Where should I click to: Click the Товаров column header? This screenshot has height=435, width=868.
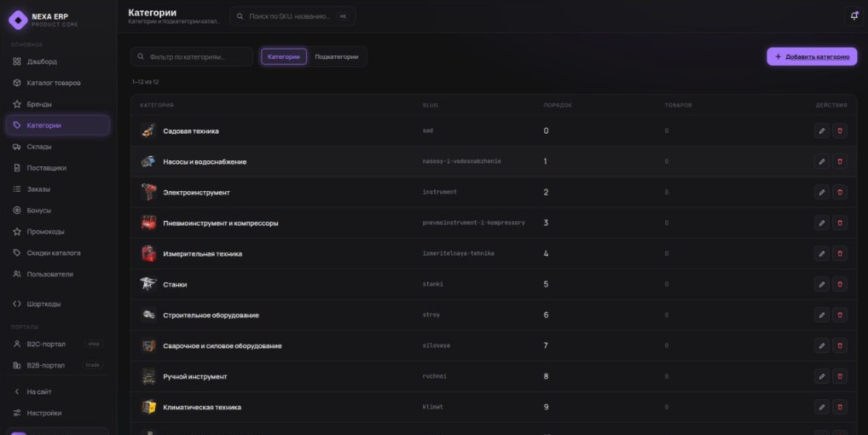[678, 105]
